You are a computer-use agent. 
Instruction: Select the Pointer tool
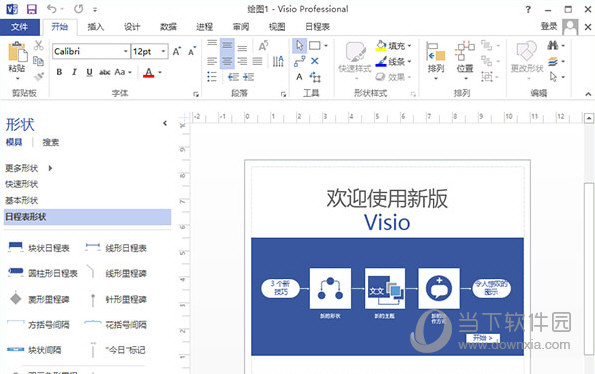click(x=299, y=46)
